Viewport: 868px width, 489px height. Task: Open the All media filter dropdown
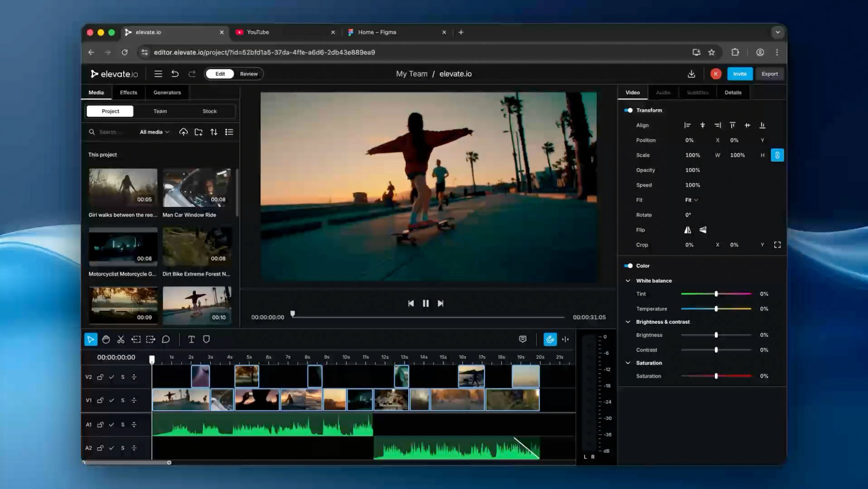154,132
